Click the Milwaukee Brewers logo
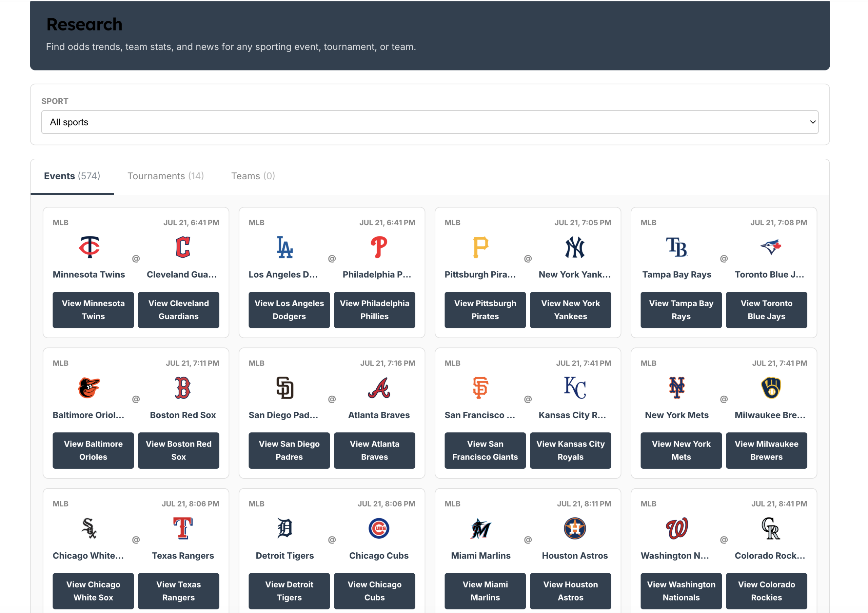868x613 pixels. [771, 388]
